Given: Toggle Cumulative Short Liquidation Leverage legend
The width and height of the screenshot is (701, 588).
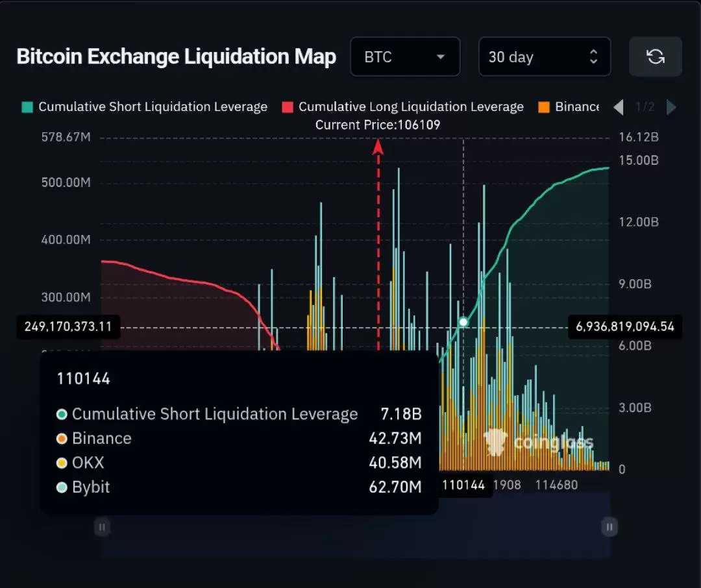Looking at the screenshot, I should tap(144, 107).
